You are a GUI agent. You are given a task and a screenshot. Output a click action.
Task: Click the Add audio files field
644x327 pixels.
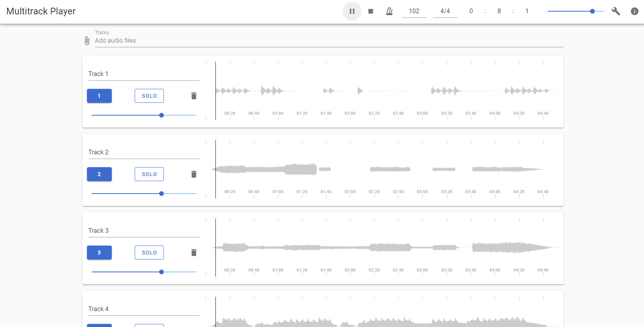(x=329, y=41)
